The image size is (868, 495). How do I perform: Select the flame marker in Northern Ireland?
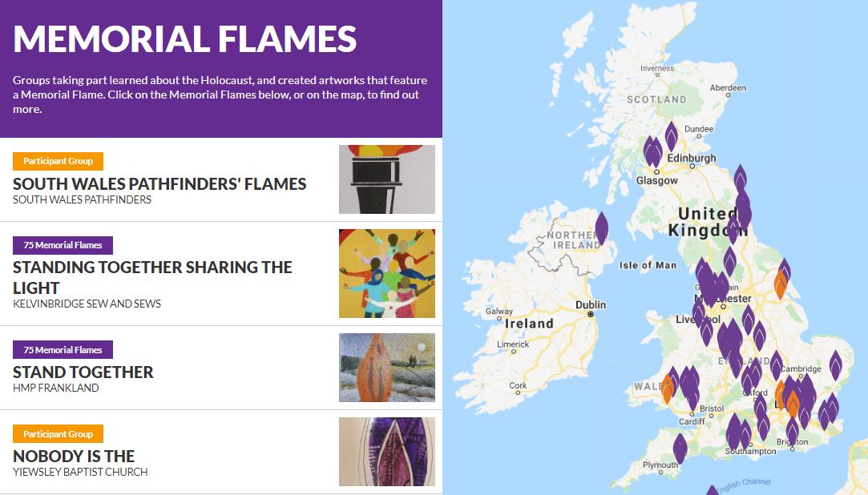click(x=601, y=227)
